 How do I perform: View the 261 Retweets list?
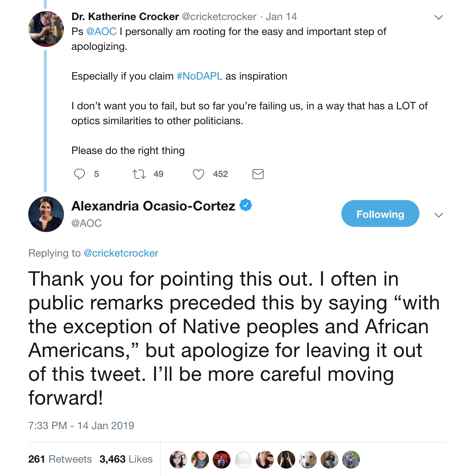click(x=60, y=459)
